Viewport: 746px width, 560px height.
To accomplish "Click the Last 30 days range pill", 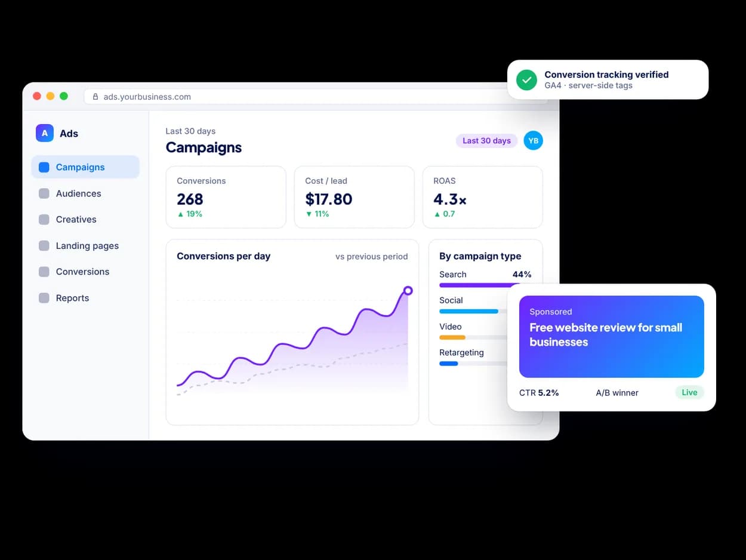I will click(x=486, y=141).
